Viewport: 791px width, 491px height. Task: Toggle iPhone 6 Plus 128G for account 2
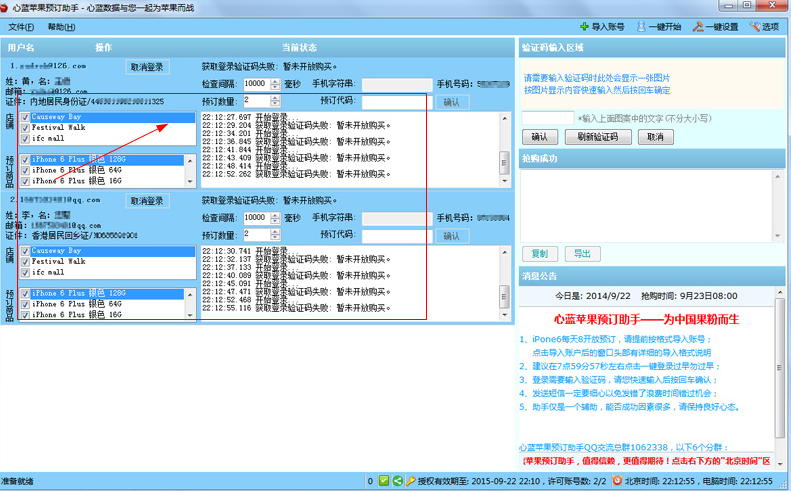[25, 293]
